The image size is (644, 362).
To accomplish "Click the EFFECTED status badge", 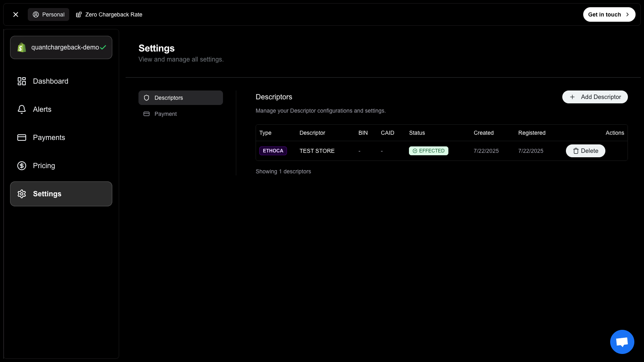I will tap(429, 151).
